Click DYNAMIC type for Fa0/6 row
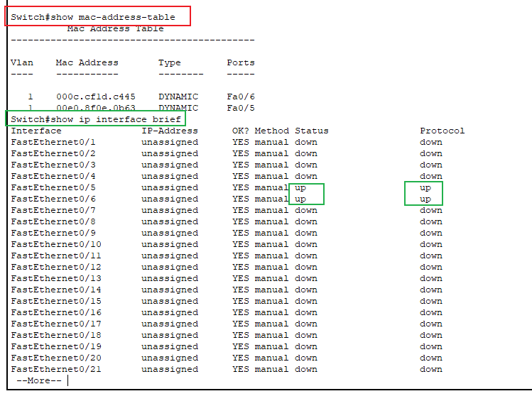 [x=178, y=97]
